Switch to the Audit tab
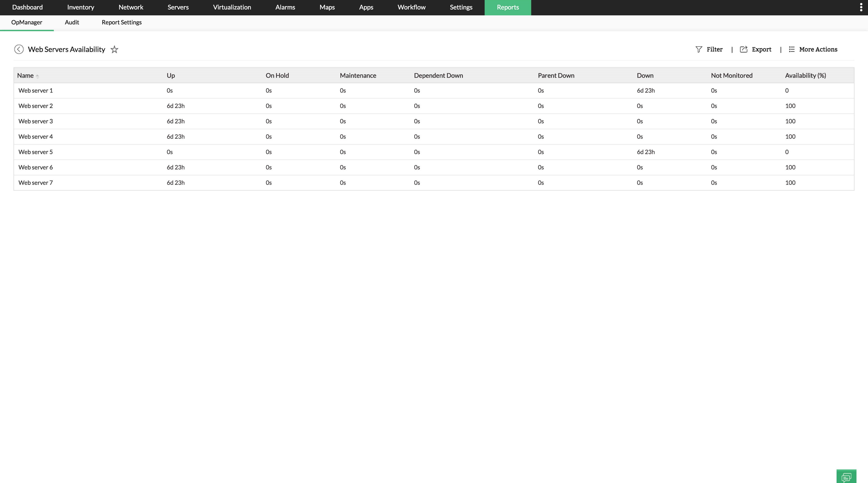 (x=72, y=22)
